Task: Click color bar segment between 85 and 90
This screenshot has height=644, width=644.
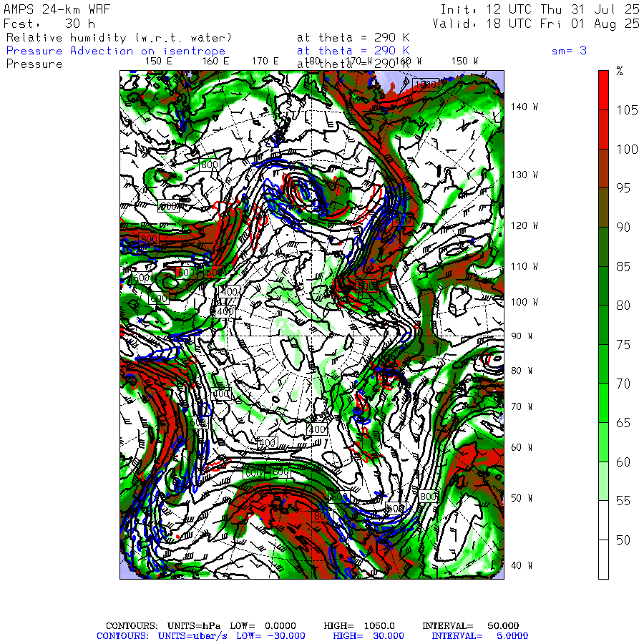Action: coord(603,247)
